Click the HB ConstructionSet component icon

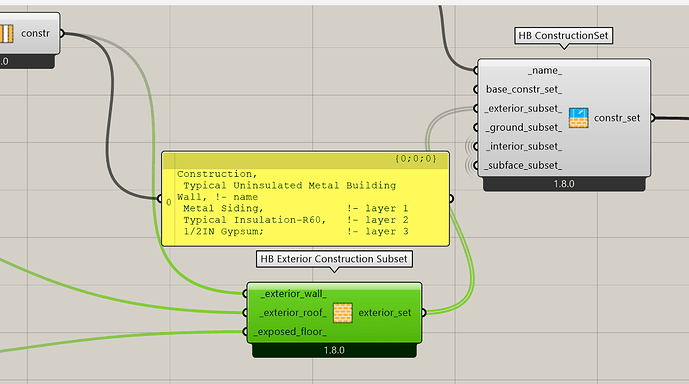tap(578, 118)
